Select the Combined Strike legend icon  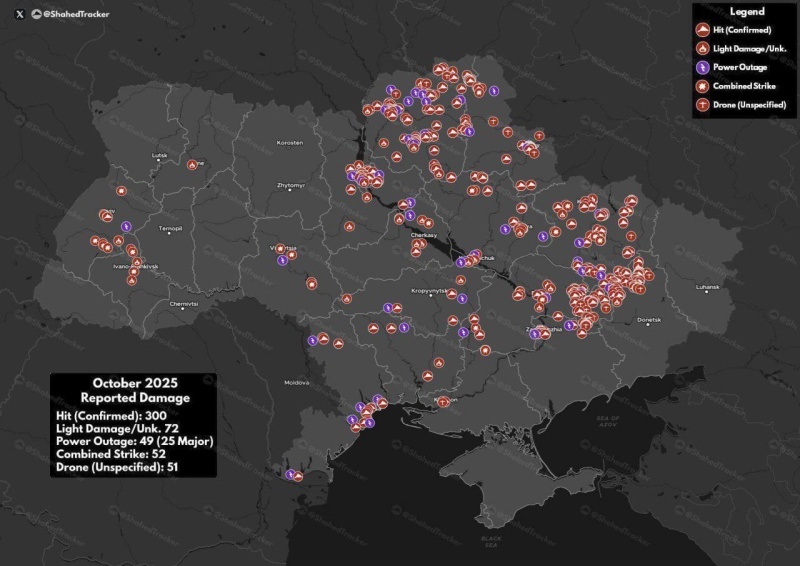[703, 86]
